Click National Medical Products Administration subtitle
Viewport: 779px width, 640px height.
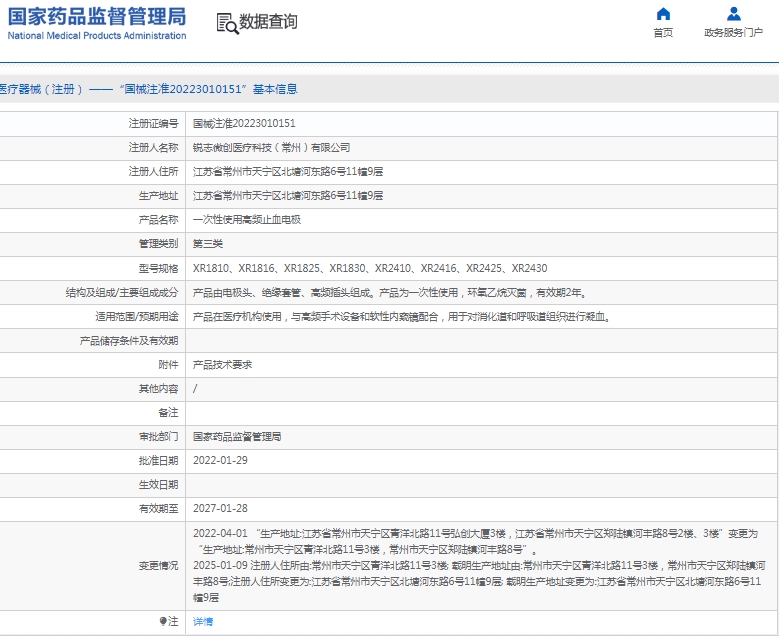point(97,36)
